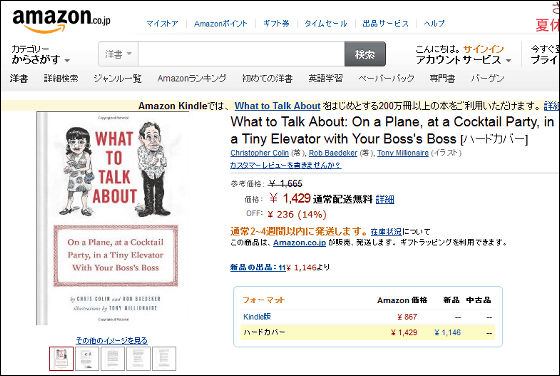Select the third image thumbnail
Screen dimensions: 560x376
112,359
